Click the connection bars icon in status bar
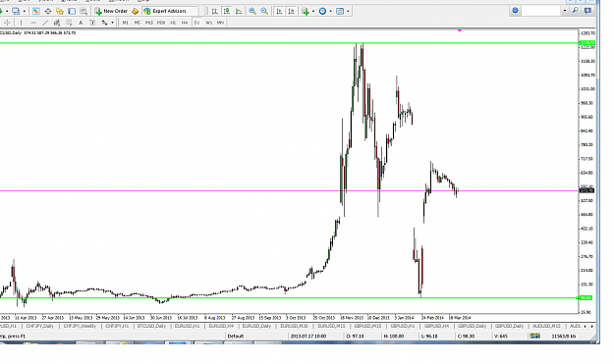The width and height of the screenshot is (614, 364). 534,336
